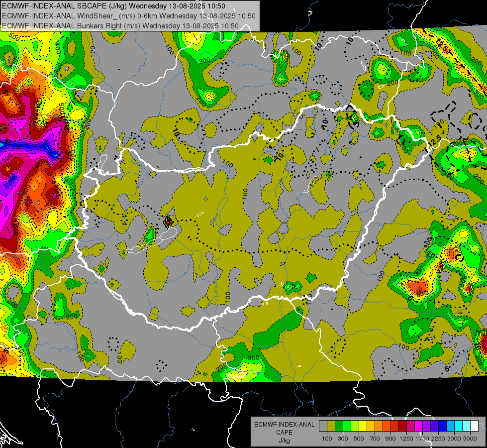The height and width of the screenshot is (448, 487).
Task: Click the ECMWF-INDEX-ANAL legend title
Action: click(285, 425)
